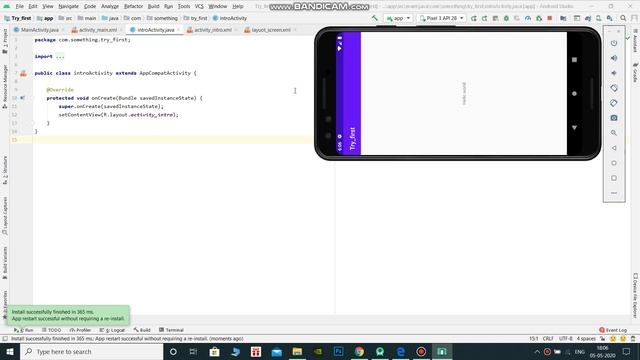This screenshot has width=640, height=360.
Task: Open the Profiler tool window
Action: [80, 330]
